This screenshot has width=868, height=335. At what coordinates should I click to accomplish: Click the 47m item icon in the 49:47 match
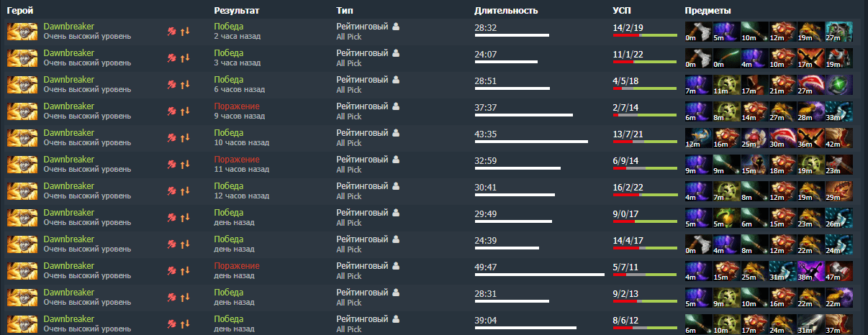coord(839,271)
